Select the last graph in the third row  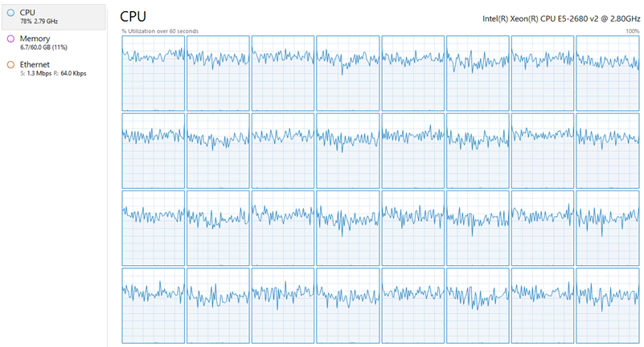pos(607,228)
